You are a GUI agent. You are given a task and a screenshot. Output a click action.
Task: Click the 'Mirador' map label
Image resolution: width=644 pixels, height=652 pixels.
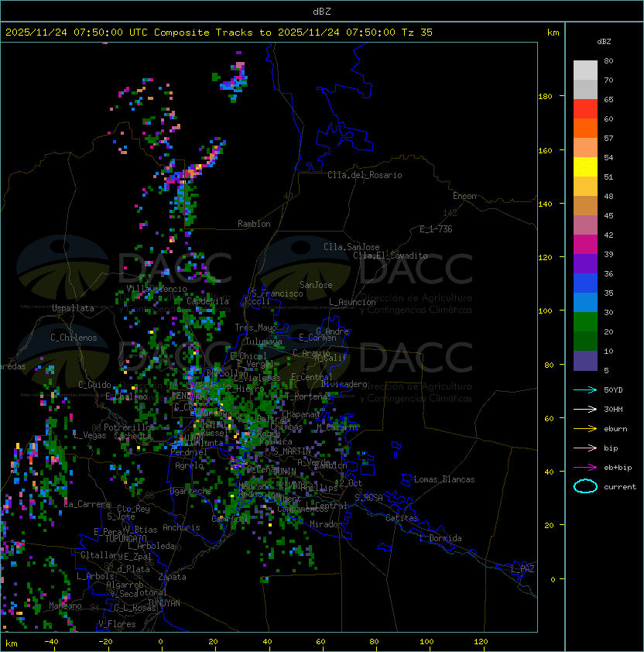[x=326, y=524]
